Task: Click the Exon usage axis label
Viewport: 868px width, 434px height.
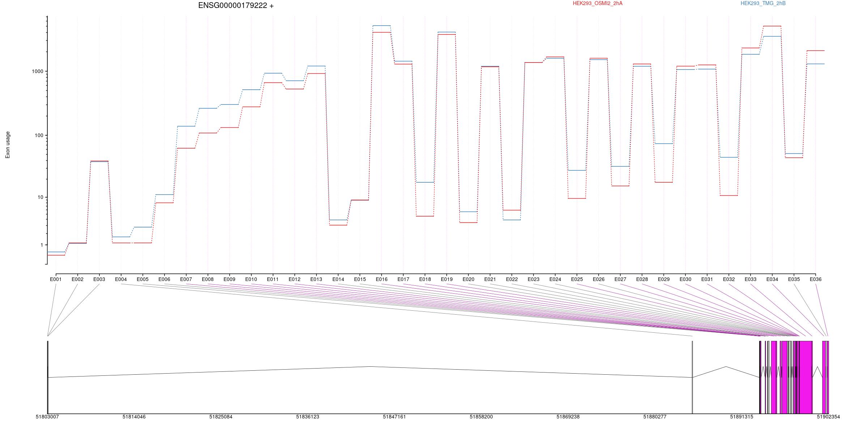Action: click(8, 145)
